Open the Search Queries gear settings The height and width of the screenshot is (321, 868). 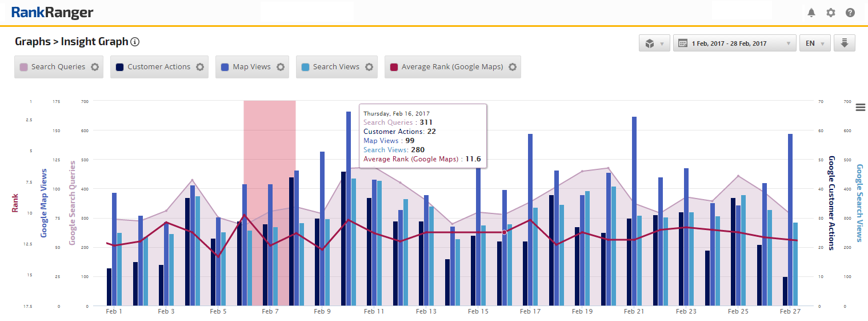pyautogui.click(x=95, y=67)
